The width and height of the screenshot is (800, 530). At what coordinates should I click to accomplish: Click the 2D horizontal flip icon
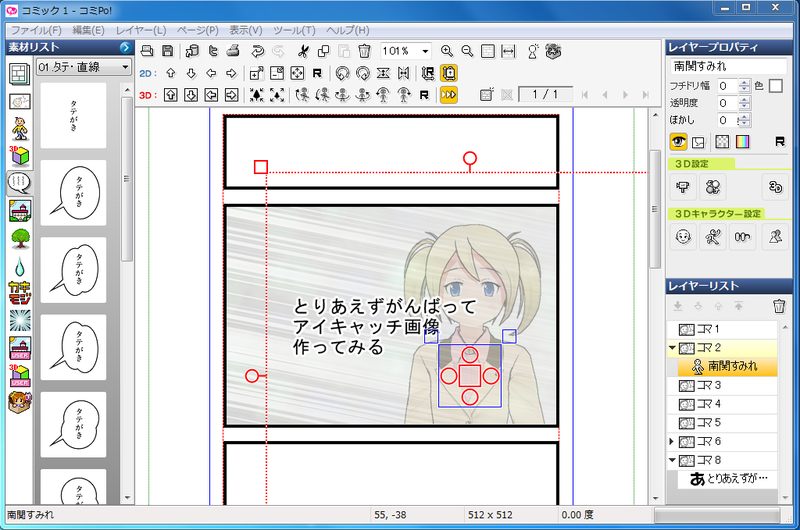click(x=403, y=73)
